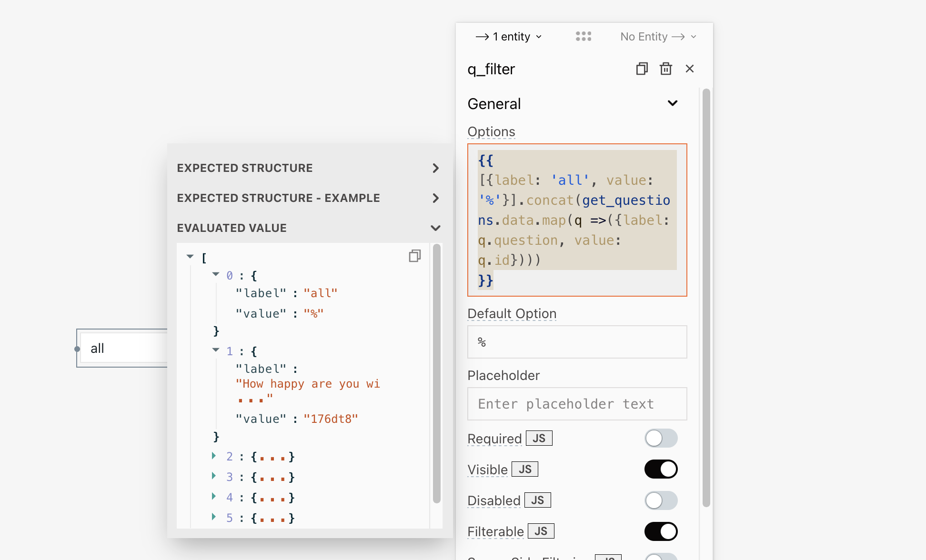
Task: Click the duplicate widget icon beside q_filter
Action: [642, 69]
